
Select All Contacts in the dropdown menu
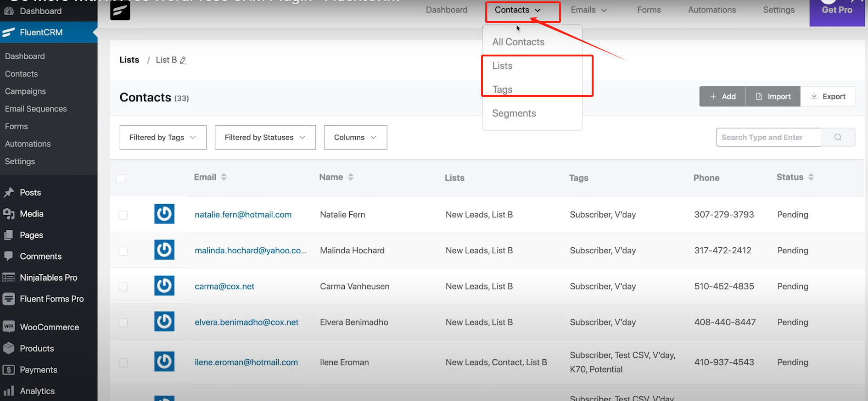point(518,42)
